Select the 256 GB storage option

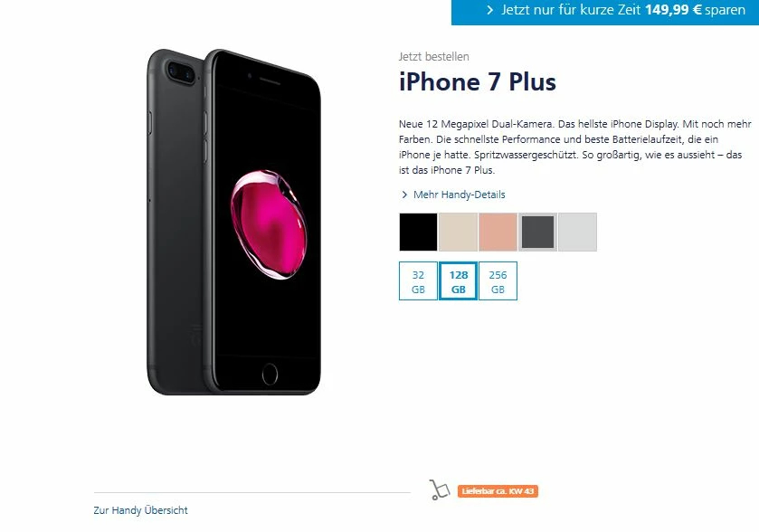tap(498, 281)
